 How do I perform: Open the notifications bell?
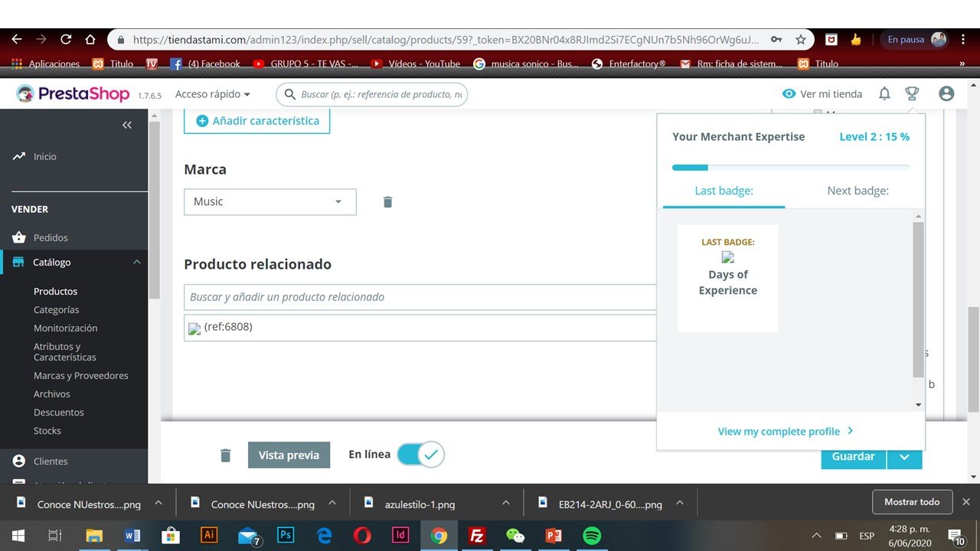tap(884, 94)
